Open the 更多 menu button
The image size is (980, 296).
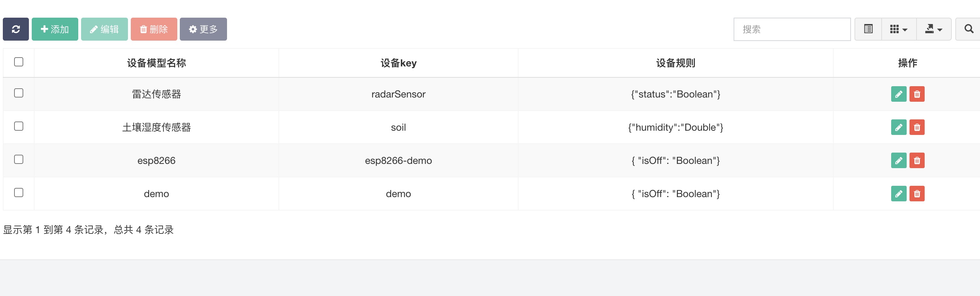[203, 29]
